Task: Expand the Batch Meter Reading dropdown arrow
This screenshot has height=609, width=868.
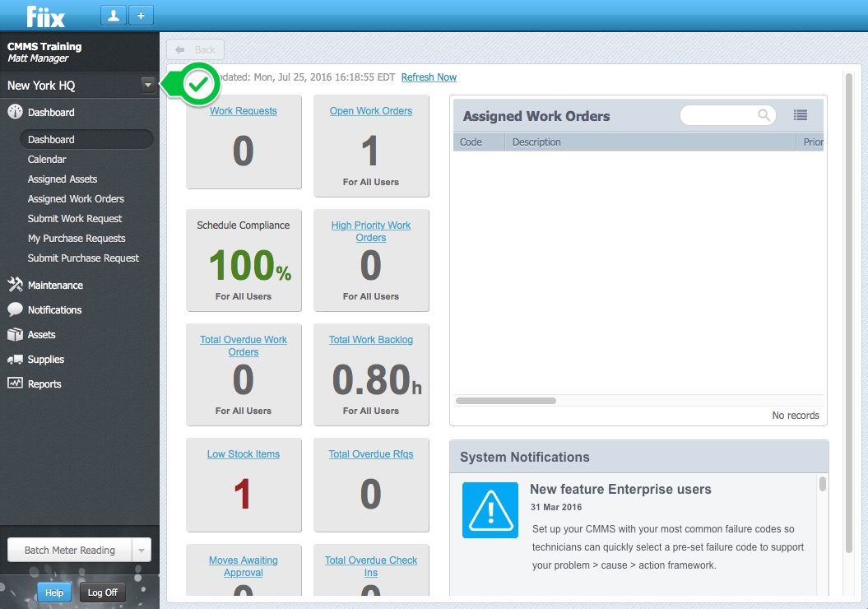Action: click(x=142, y=551)
